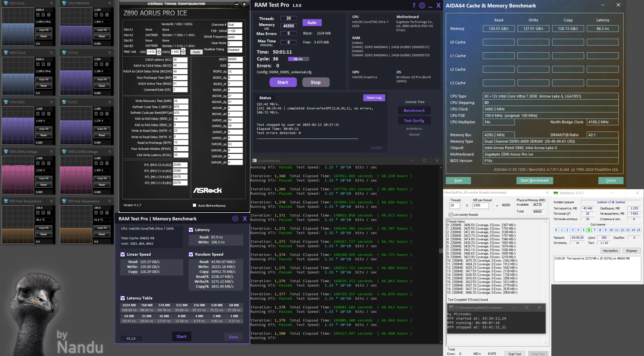Open Log in RAM Test Pro status
644x356 pixels.
[374, 98]
